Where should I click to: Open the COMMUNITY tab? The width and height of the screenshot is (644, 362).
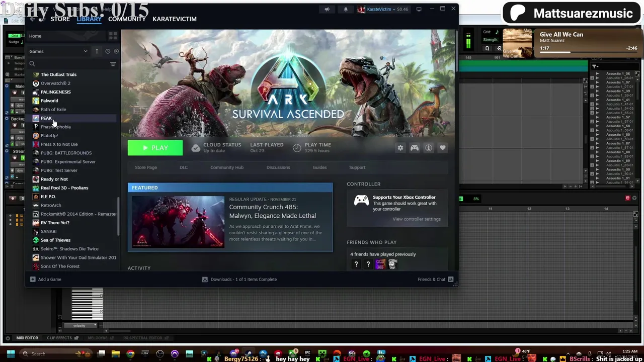[127, 19]
